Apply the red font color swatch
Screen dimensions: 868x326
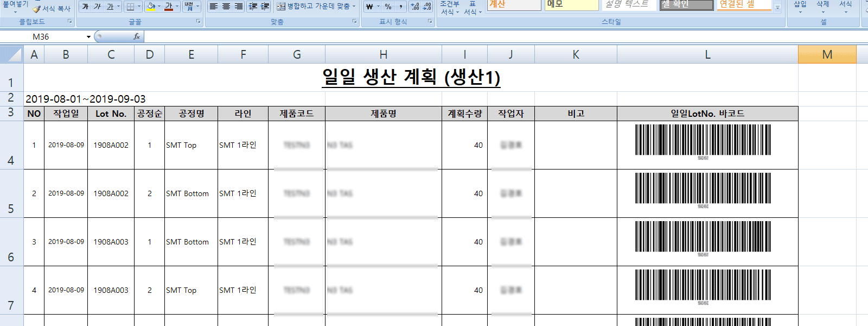pos(169,7)
